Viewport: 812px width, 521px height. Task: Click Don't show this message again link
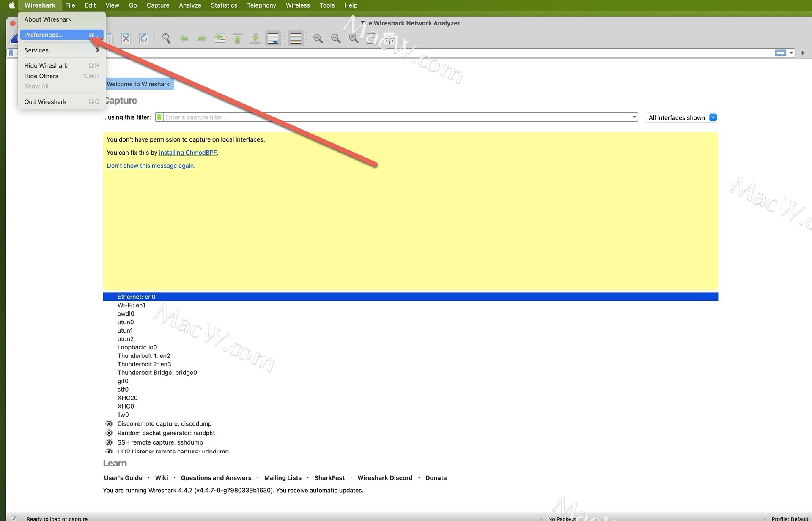[x=151, y=166]
